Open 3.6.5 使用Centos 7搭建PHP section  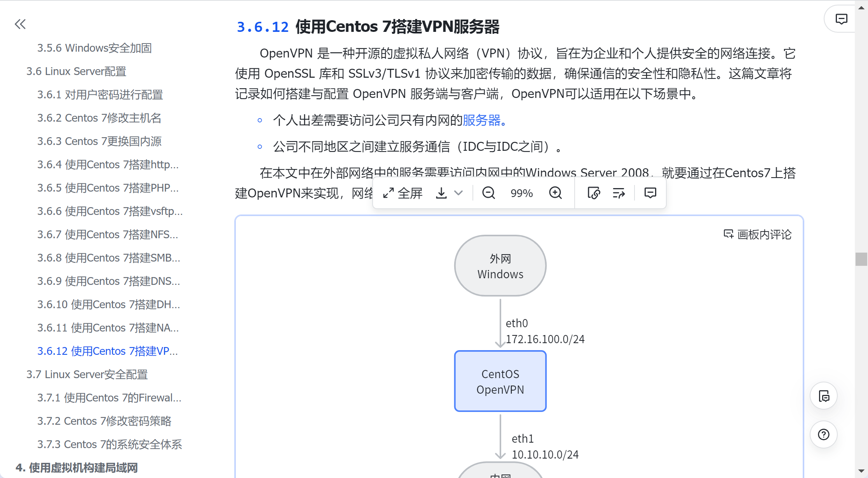click(108, 188)
